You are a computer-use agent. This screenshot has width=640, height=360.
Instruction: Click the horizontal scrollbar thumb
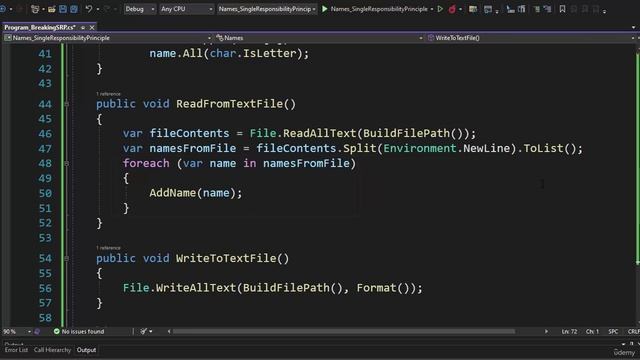tap(344, 331)
